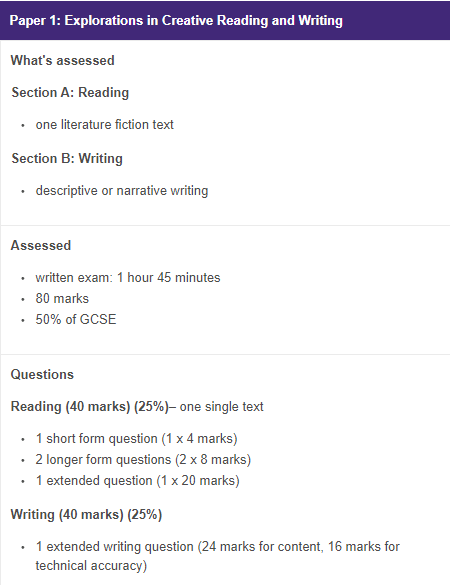Viewport: 450px width, 585px height.
Task: Select "descriptive or narrative writing" bullet
Action: [x=122, y=191]
